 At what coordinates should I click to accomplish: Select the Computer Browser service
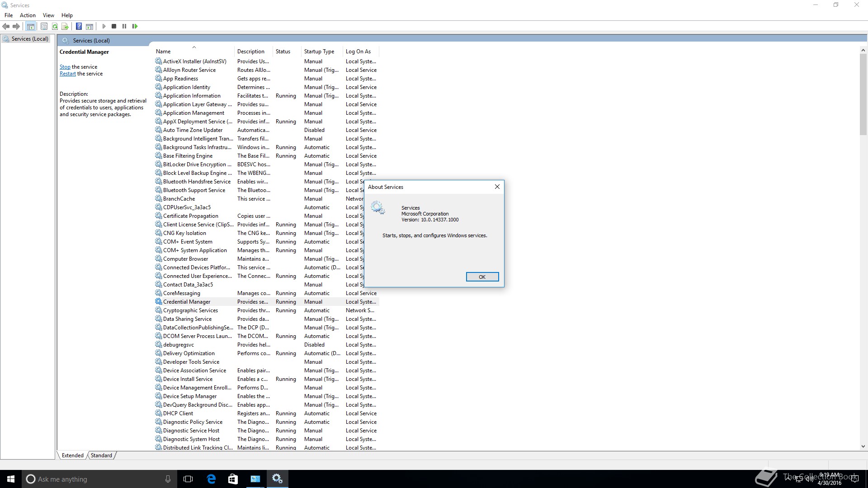click(x=259, y=259)
